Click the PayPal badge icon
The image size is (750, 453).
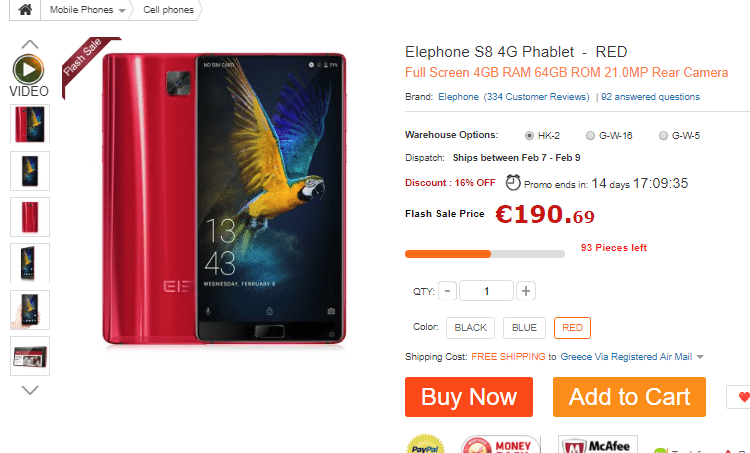[x=425, y=444]
